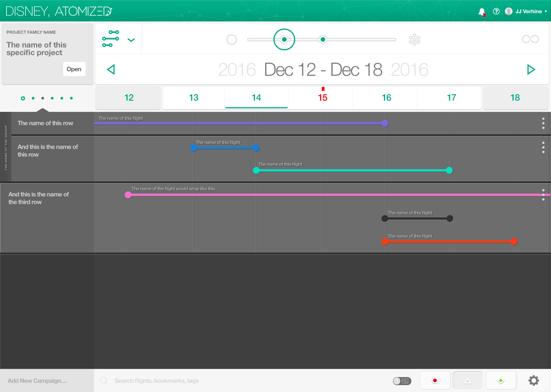Select the day 14 tab
This screenshot has width=551, height=392.
pyautogui.click(x=256, y=98)
